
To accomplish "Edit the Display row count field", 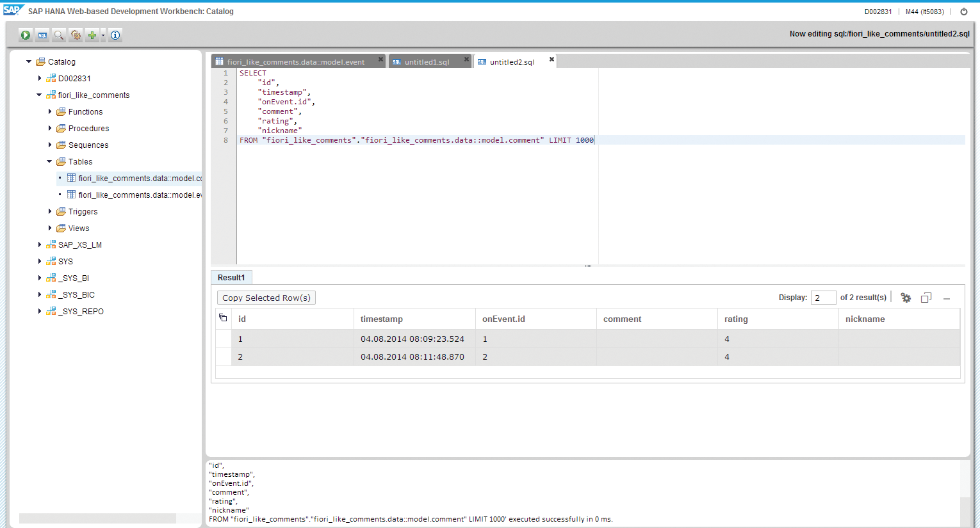I will click(823, 298).
